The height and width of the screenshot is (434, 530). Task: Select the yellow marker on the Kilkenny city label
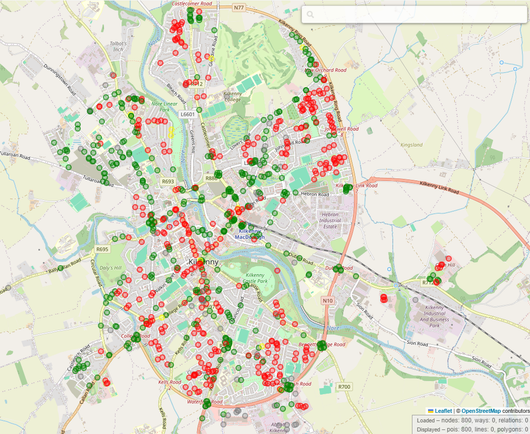click(x=201, y=260)
